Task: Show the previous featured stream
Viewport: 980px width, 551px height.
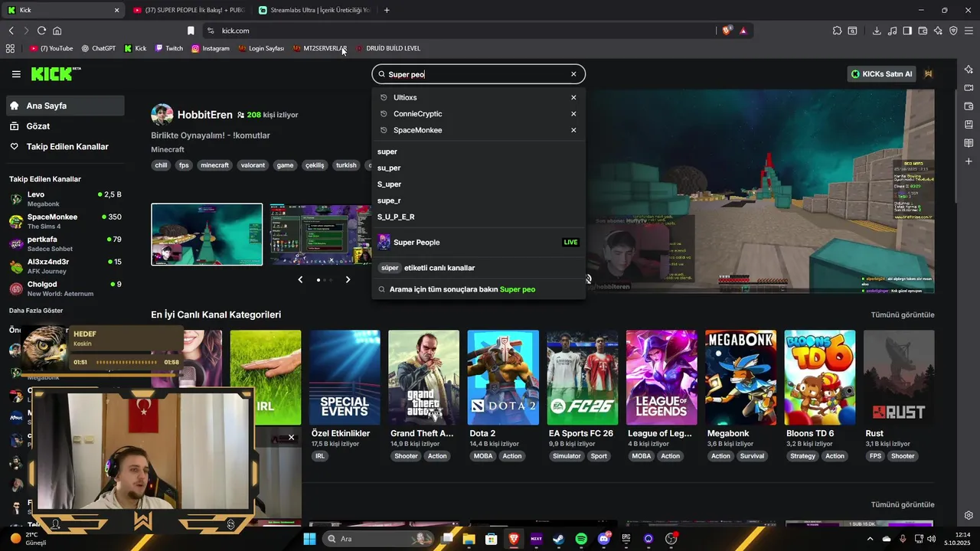Action: pyautogui.click(x=300, y=279)
